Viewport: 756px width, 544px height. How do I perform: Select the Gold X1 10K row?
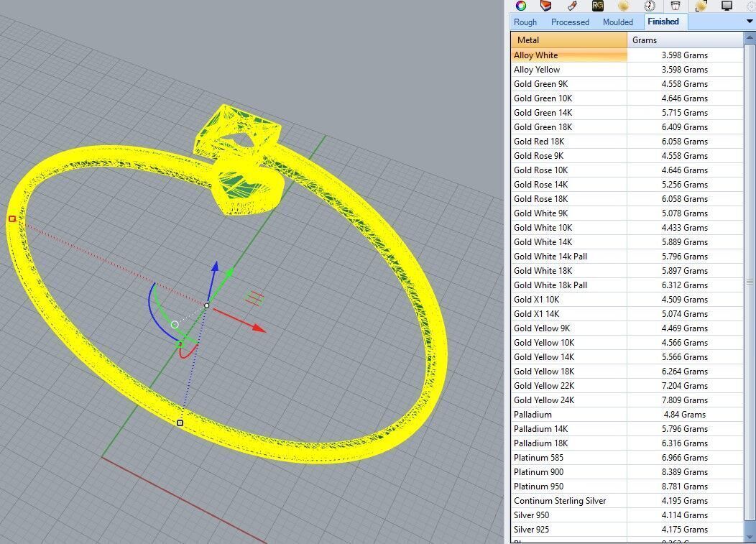point(627,300)
